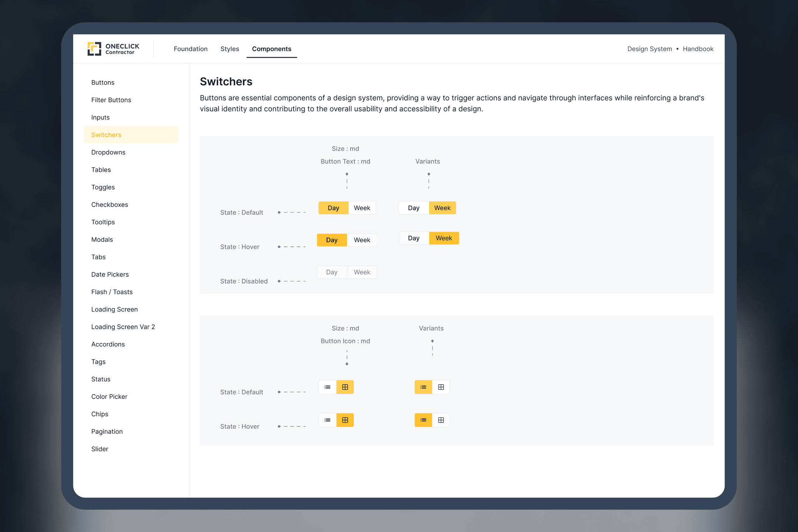
Task: Click grid icon in Default variant switcher
Action: tap(441, 387)
